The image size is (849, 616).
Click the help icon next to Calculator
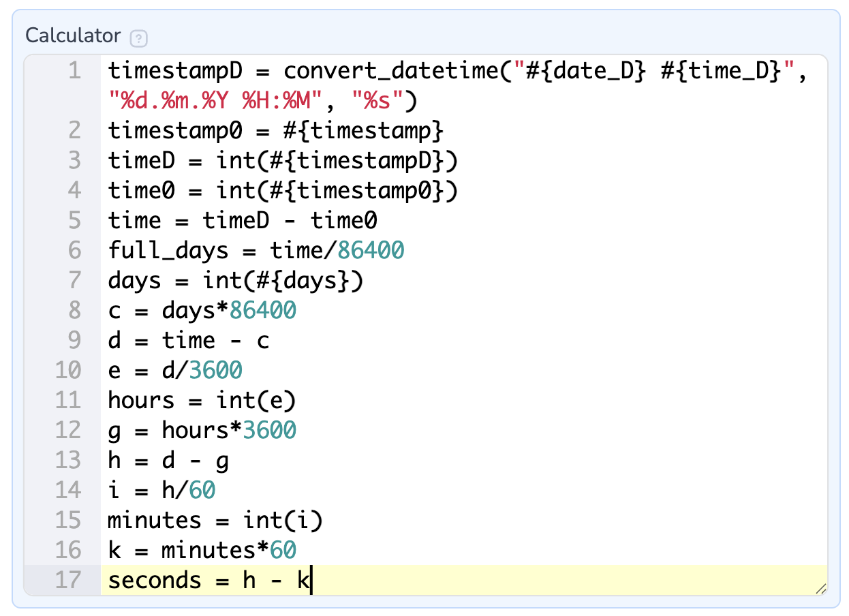point(139,37)
